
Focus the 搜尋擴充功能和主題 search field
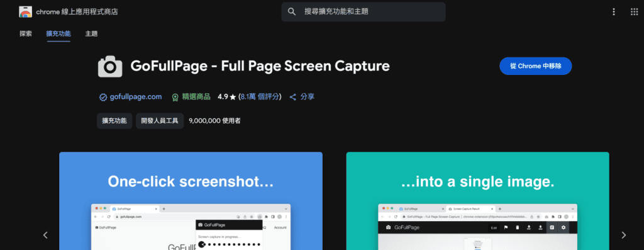pos(364,12)
